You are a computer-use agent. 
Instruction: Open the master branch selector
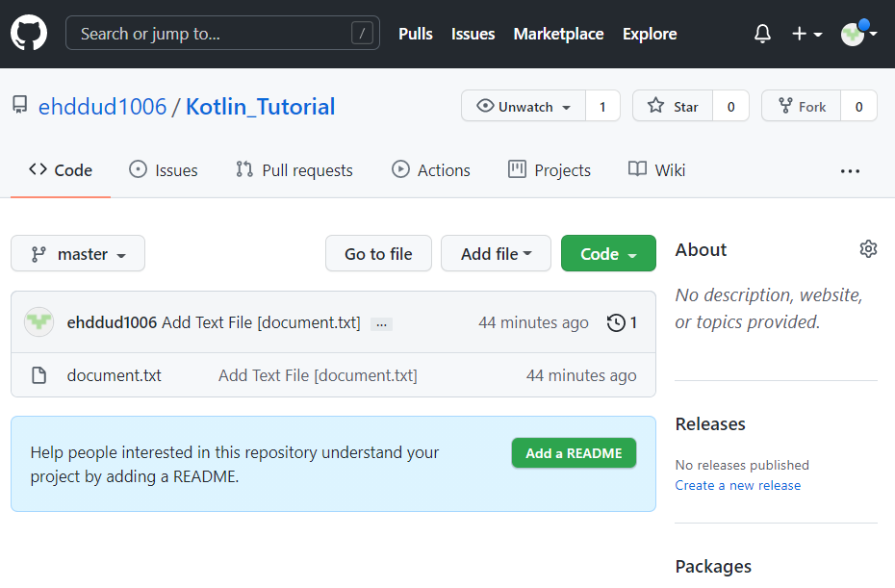[78, 253]
